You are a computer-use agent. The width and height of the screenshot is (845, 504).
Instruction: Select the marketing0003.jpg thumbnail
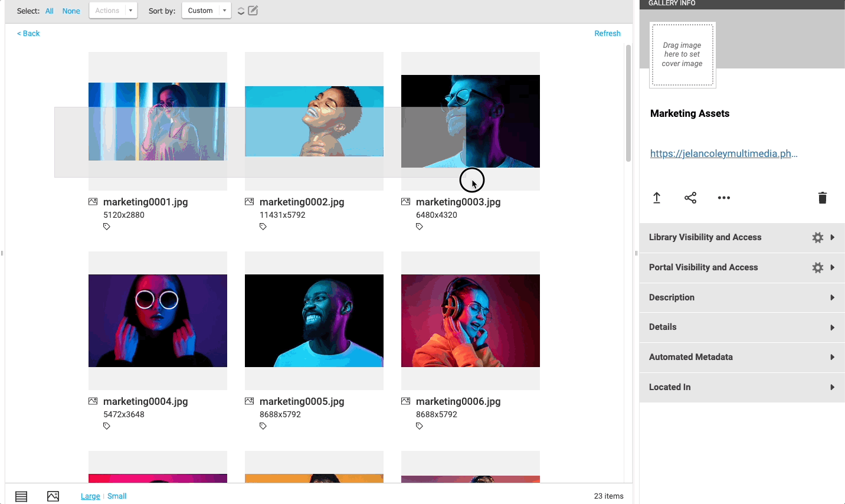(470, 121)
